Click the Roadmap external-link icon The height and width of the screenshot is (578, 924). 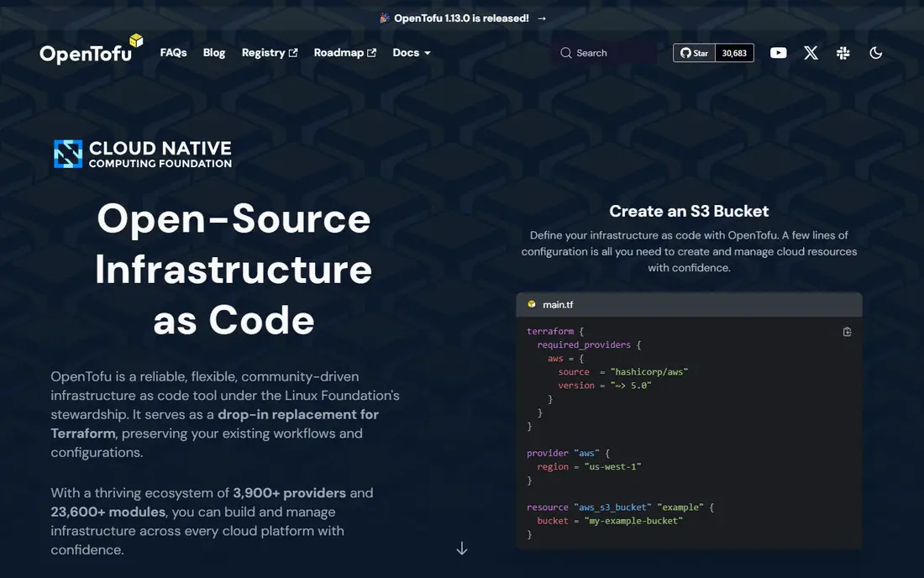(371, 53)
